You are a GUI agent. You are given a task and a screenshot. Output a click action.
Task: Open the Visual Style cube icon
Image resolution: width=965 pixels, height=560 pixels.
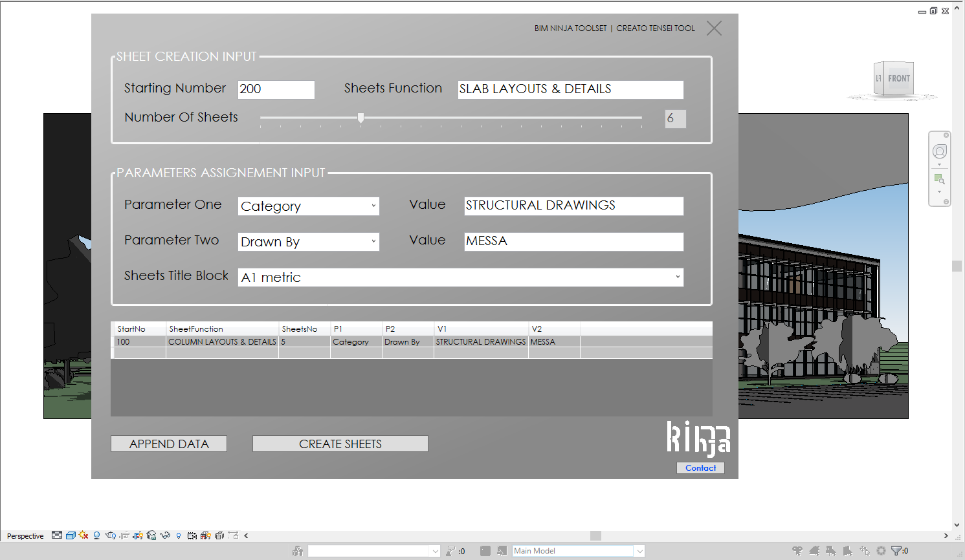tap(71, 535)
